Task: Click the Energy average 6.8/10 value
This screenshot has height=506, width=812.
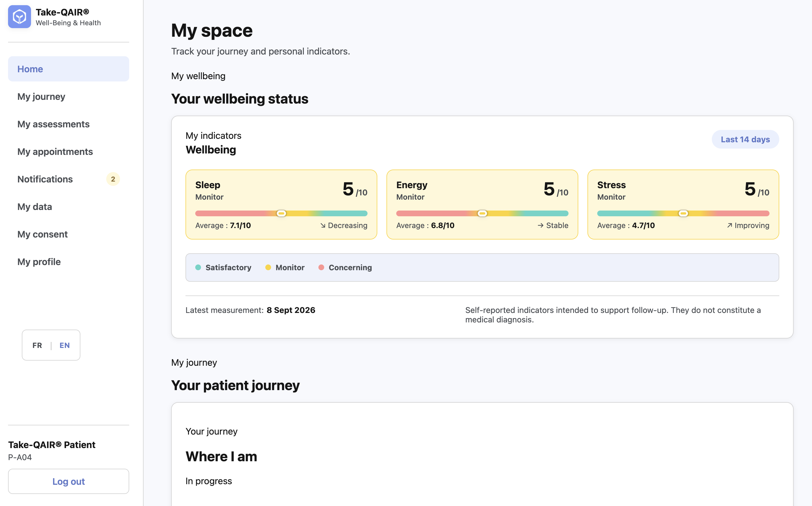Action: click(x=442, y=225)
